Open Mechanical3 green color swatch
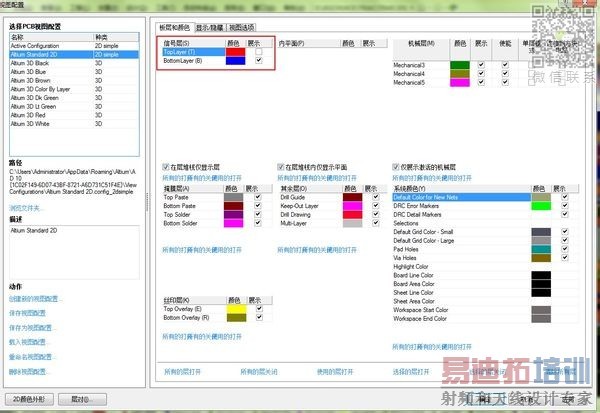This screenshot has width=600, height=413. (x=460, y=65)
